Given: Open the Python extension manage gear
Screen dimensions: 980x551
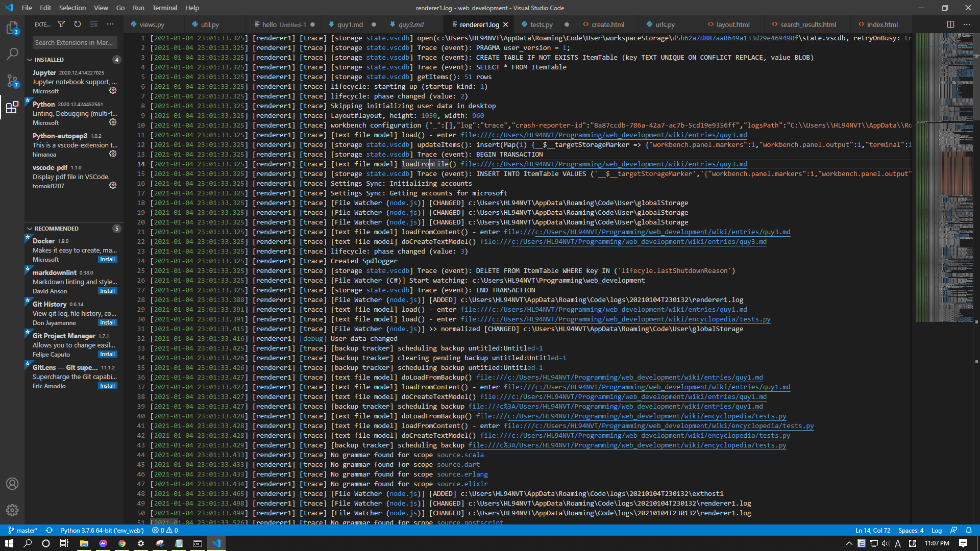Looking at the screenshot, I should click(x=113, y=122).
